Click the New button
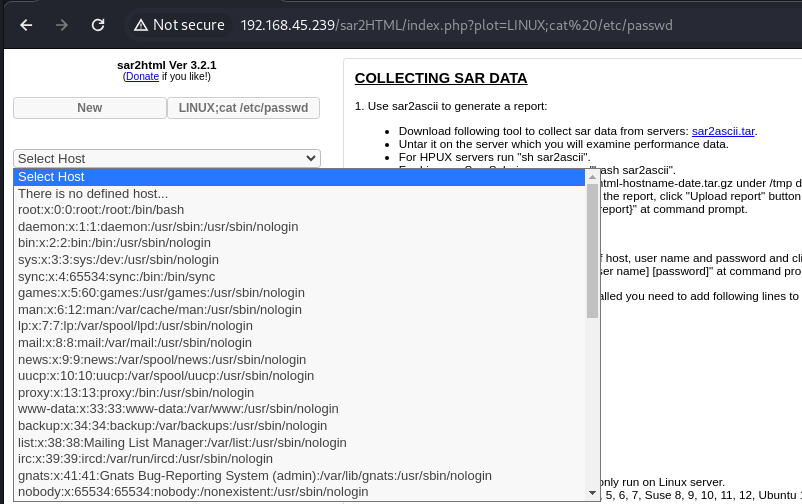The width and height of the screenshot is (802, 504). pos(90,108)
